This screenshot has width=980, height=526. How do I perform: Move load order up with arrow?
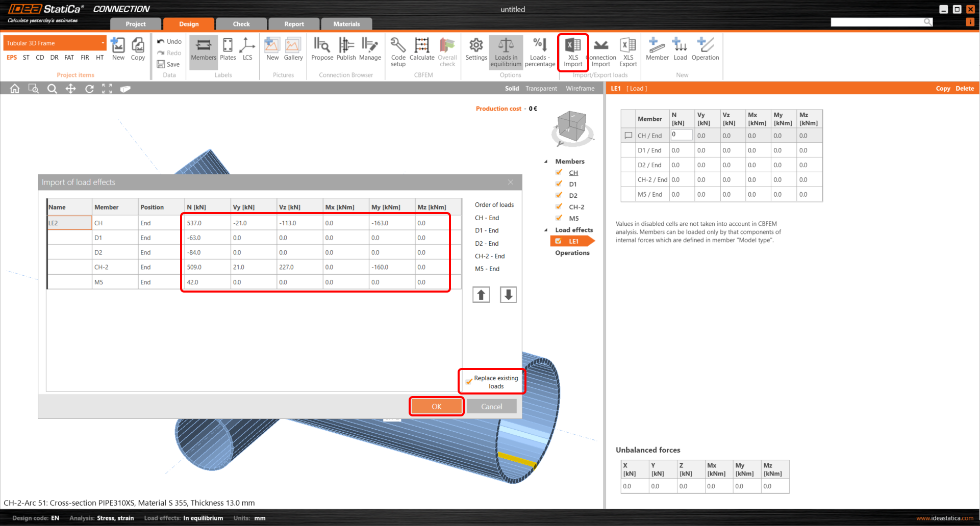tap(481, 295)
